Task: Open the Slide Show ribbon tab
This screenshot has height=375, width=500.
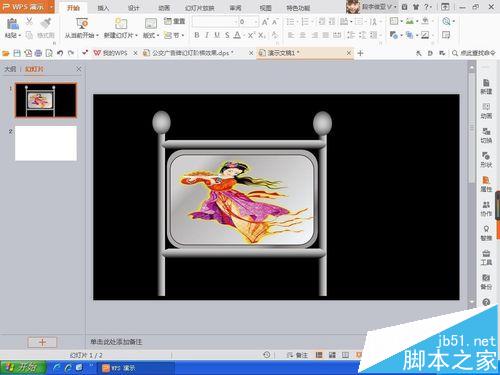Action: click(199, 8)
